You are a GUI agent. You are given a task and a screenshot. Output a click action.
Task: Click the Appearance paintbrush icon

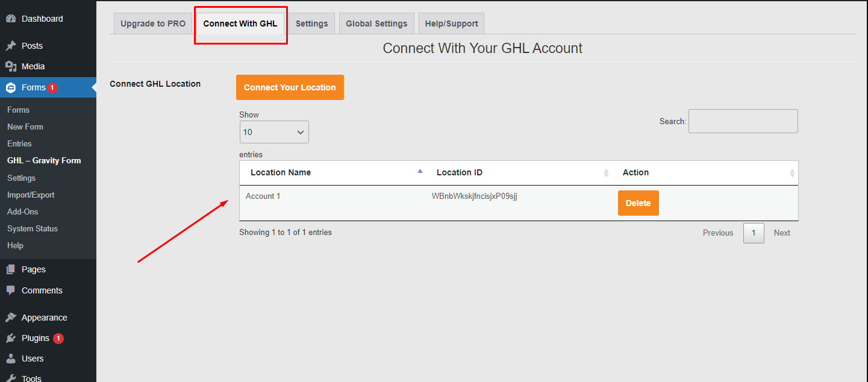click(x=11, y=318)
